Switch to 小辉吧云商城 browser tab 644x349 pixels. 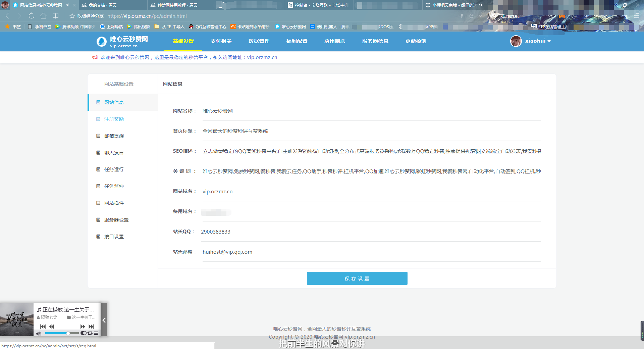coord(454,5)
